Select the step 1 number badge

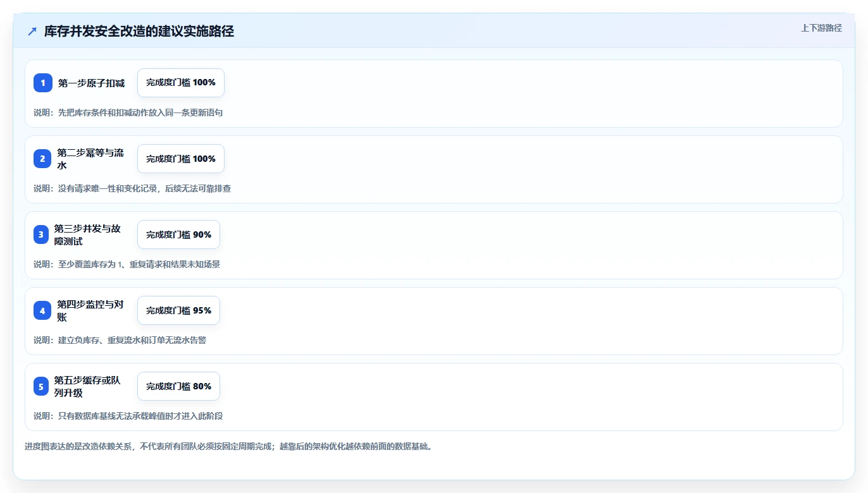tap(43, 83)
